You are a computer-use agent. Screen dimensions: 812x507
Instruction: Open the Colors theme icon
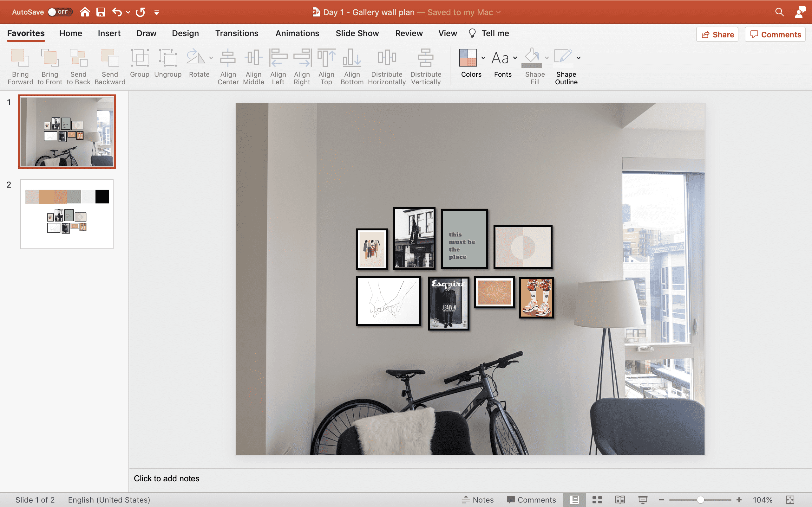pos(468,58)
